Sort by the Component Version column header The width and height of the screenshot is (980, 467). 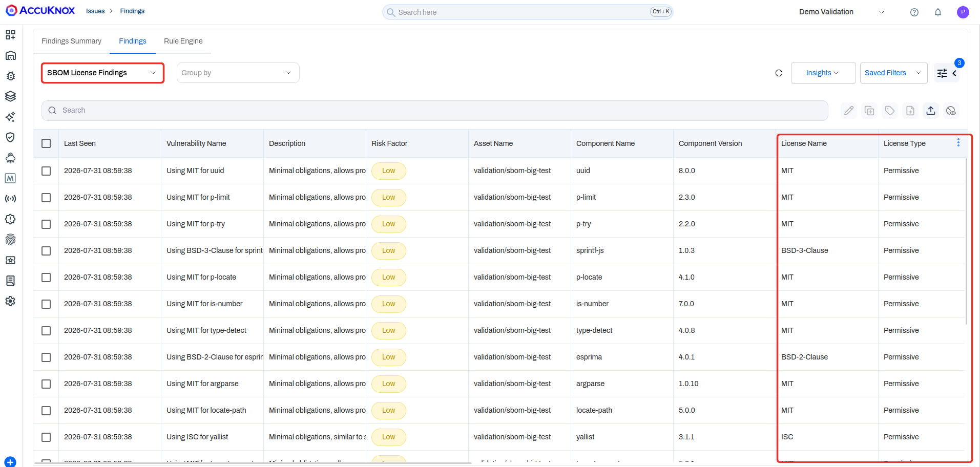pos(710,143)
